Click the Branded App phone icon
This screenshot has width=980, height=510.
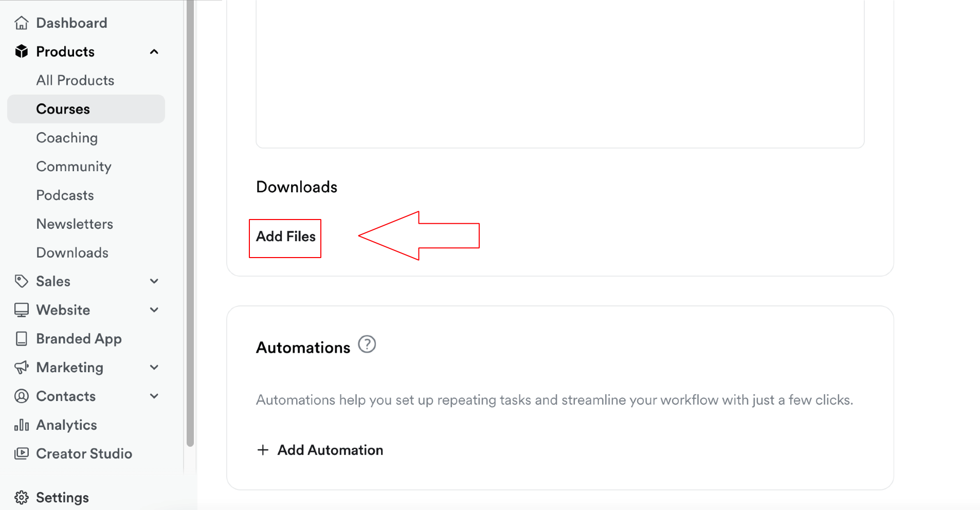click(22, 339)
